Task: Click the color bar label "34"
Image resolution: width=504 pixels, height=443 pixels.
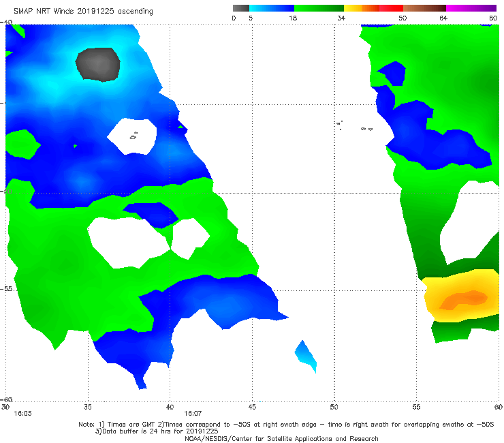Action: click(x=341, y=18)
